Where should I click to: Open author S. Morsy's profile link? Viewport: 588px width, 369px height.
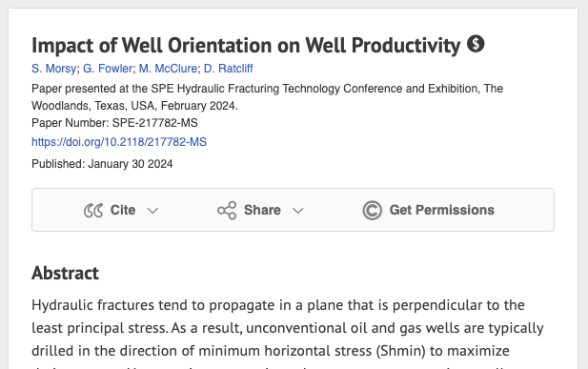pyautogui.click(x=54, y=69)
